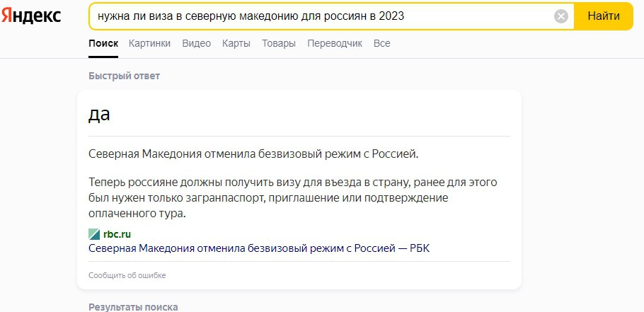This screenshot has height=312, width=644.
Task: Open the Товары tab
Action: tap(279, 43)
